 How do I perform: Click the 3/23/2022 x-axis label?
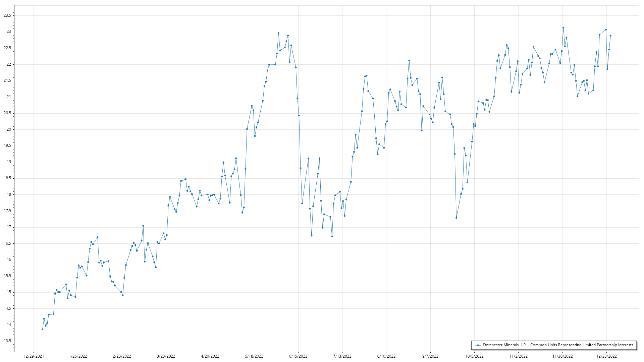click(166, 356)
